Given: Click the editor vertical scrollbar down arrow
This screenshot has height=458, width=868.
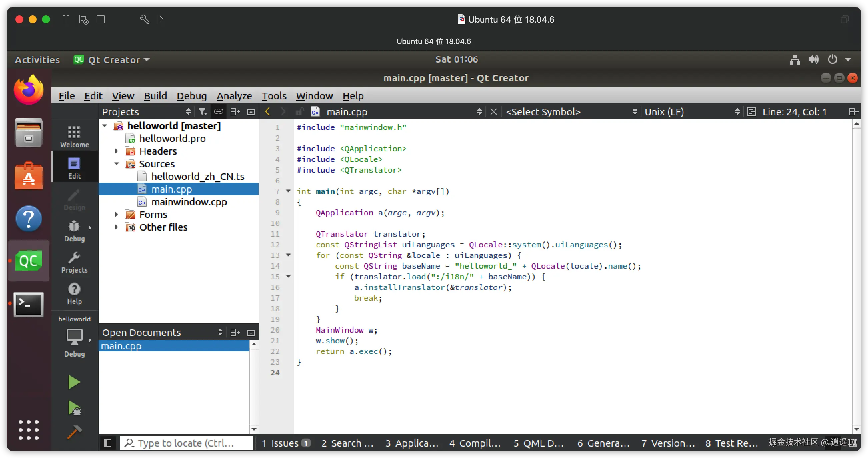Looking at the screenshot, I should [x=856, y=429].
